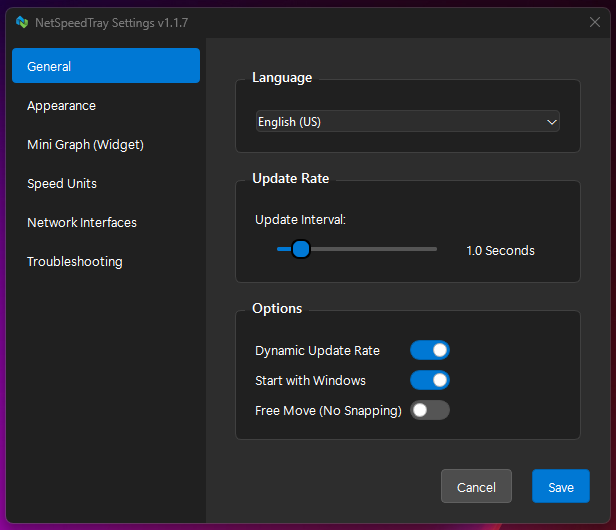Viewport: 616px width, 530px height.
Task: Select the General settings page
Action: coord(106,66)
